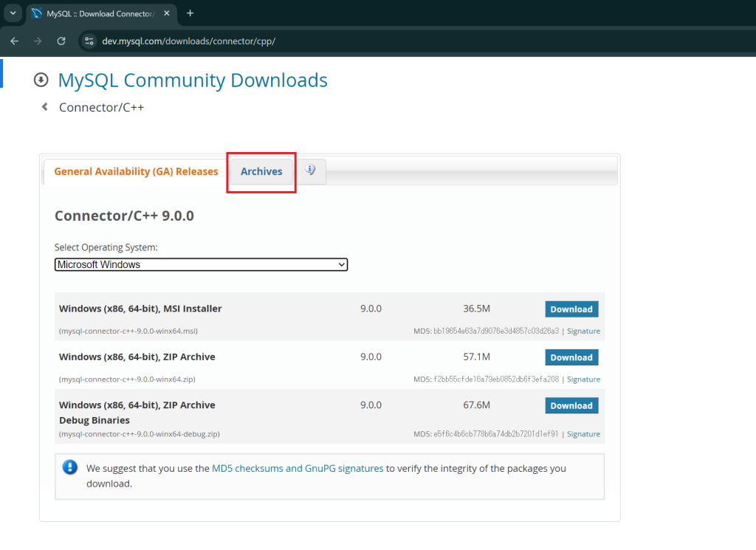The width and height of the screenshot is (756, 550).
Task: Click the download circle icon beside page title
Action: click(41, 80)
